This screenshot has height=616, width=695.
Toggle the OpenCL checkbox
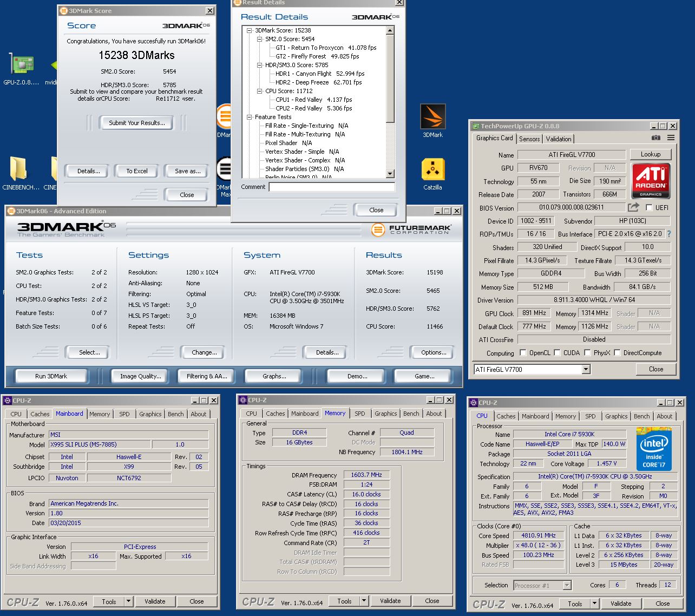523,352
